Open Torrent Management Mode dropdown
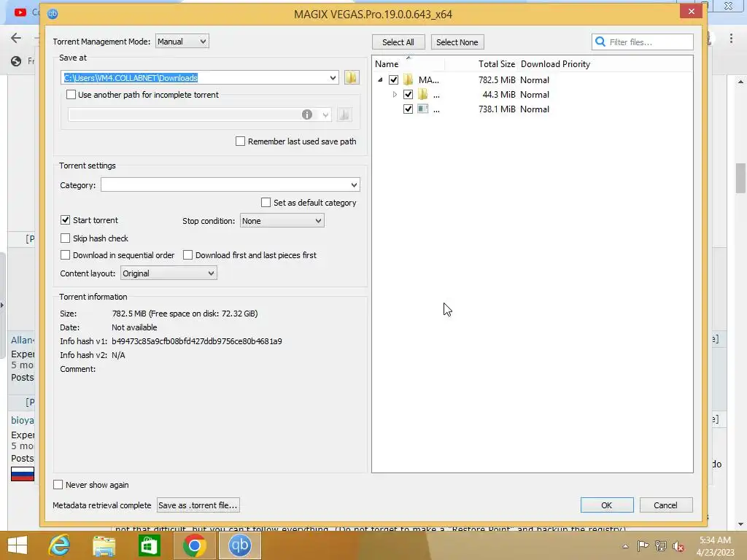The height and width of the screenshot is (560, 747). [x=182, y=42]
